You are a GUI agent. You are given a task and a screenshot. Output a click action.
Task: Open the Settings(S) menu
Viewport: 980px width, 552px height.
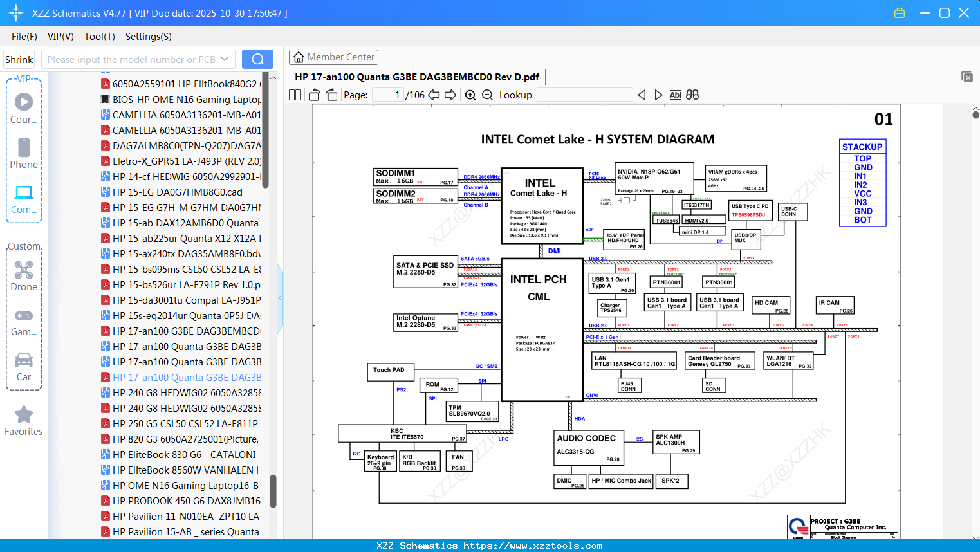(149, 37)
